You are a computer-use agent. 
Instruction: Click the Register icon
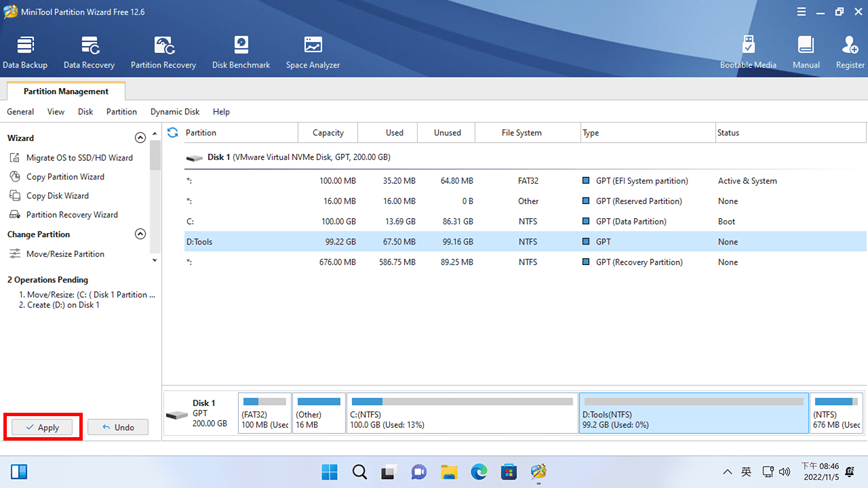point(850,51)
